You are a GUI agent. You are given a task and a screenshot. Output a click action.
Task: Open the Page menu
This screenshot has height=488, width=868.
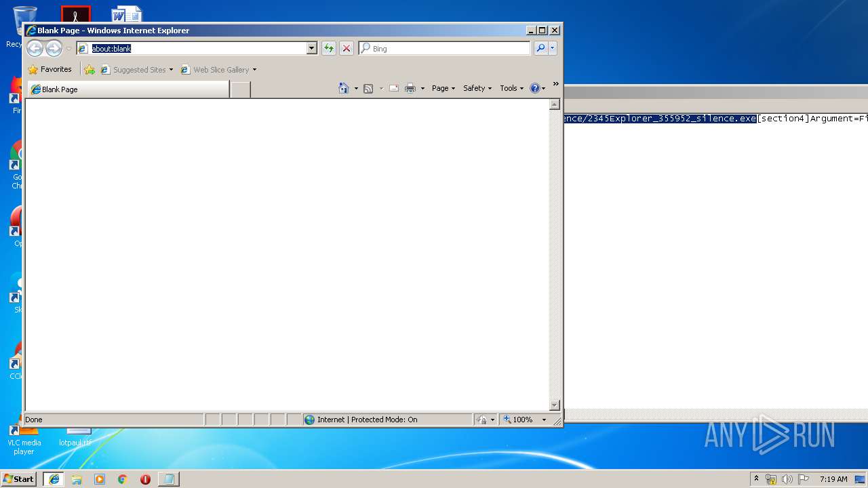(x=443, y=88)
